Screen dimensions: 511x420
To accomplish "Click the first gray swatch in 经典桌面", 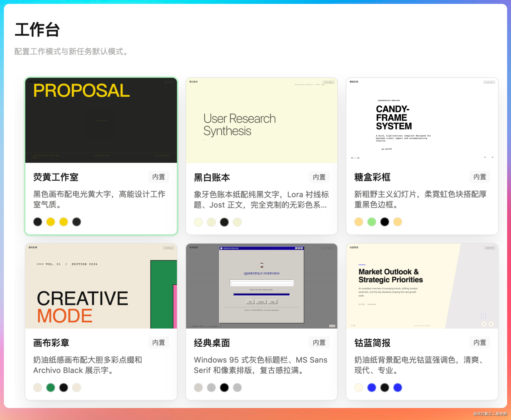I will 198,388.
